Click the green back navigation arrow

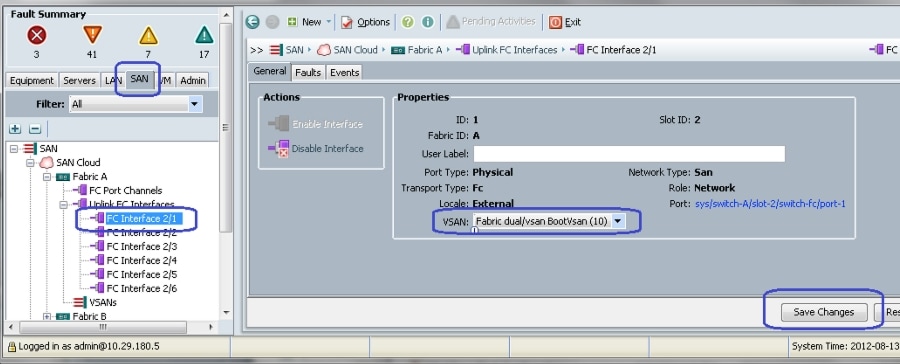tap(253, 22)
